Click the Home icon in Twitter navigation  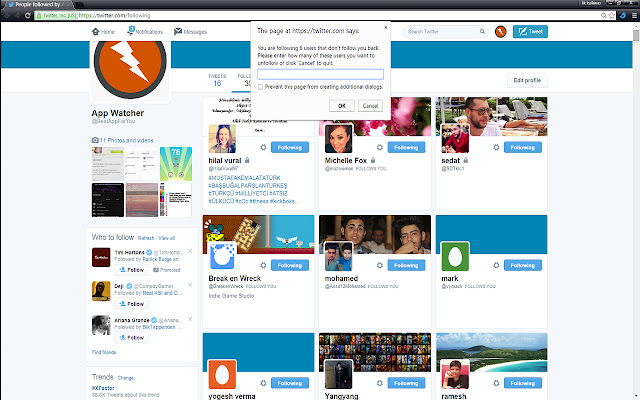(x=103, y=32)
